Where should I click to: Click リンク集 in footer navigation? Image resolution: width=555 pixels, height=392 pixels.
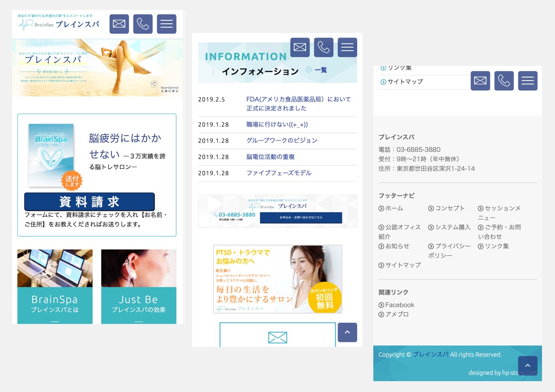point(493,246)
